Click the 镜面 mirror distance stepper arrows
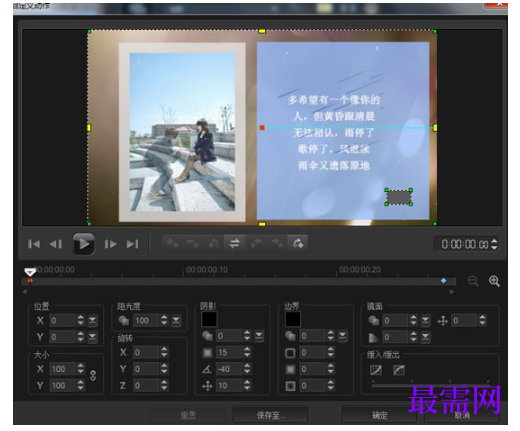 (x=482, y=321)
